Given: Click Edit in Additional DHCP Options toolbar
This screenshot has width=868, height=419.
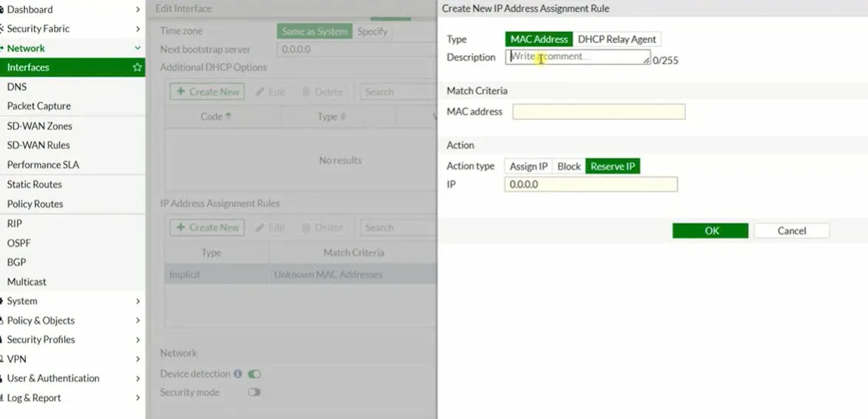Looking at the screenshot, I should [270, 92].
